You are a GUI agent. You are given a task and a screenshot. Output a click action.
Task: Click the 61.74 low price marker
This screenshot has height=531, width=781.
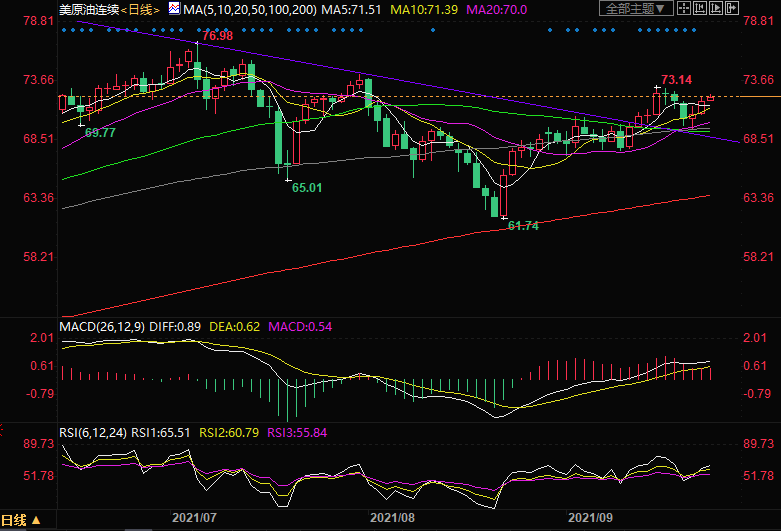523,226
